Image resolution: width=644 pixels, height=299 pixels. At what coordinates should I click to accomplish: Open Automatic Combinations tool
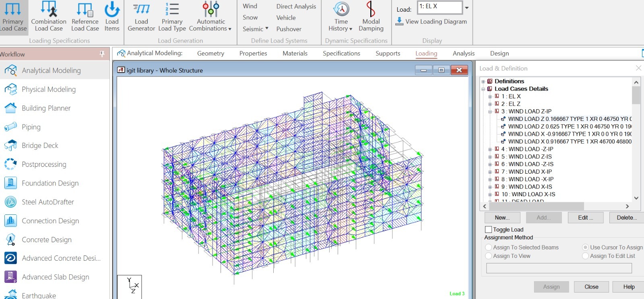pyautogui.click(x=211, y=17)
